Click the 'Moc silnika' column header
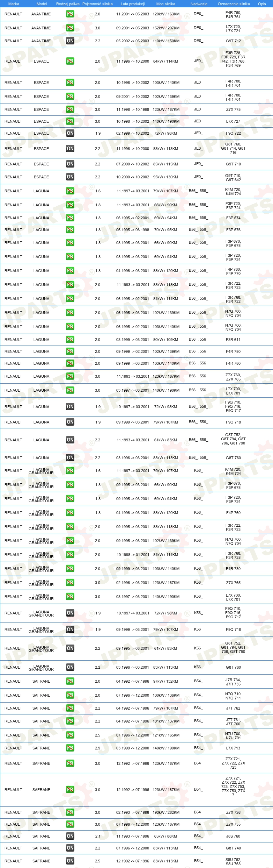The image size is (273, 868). pyautogui.click(x=166, y=4)
